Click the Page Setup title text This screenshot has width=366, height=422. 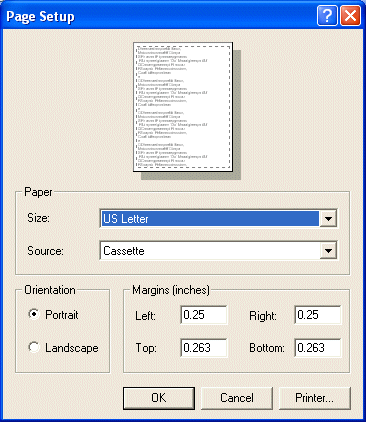coord(40,17)
